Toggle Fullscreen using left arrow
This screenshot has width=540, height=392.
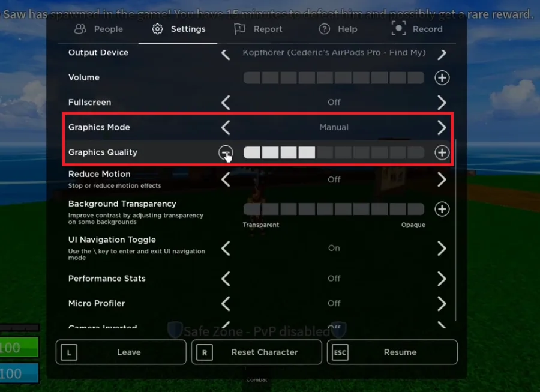point(226,103)
